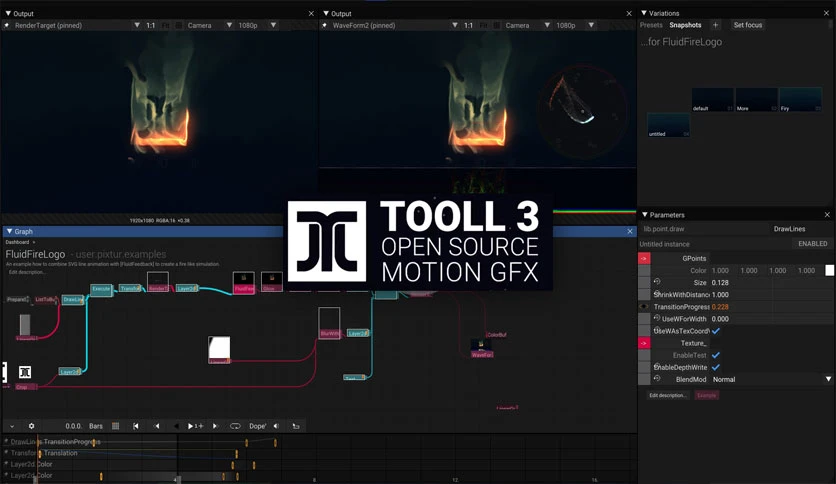Open the Example link in Parameters
Viewport: 836px width, 484px height.
(706, 395)
